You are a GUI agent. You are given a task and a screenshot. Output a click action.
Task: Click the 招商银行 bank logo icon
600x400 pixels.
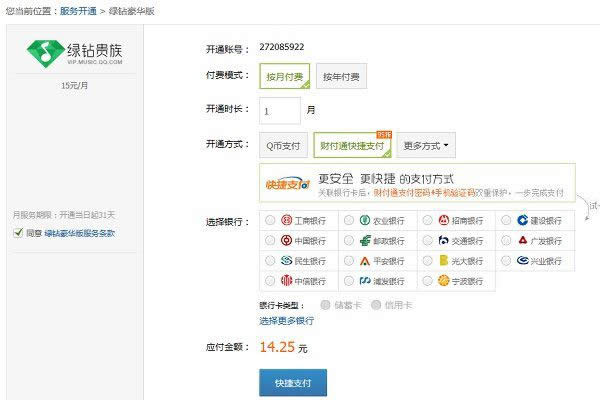click(443, 220)
